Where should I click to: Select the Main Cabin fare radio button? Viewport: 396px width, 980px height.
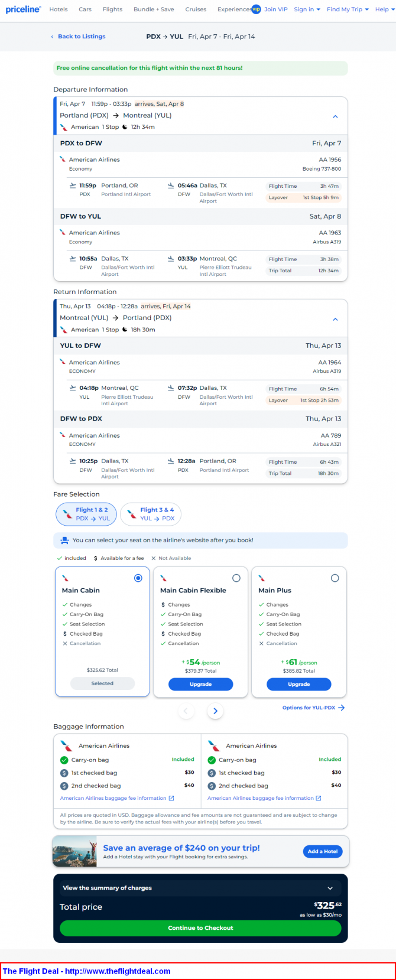click(138, 578)
